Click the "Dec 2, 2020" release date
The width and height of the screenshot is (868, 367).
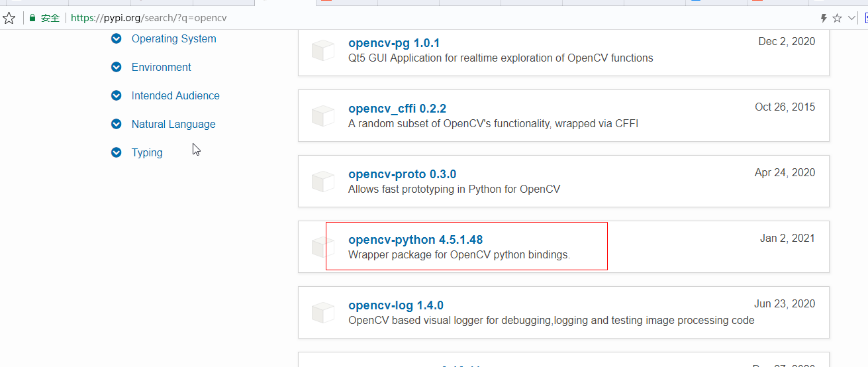pos(787,41)
